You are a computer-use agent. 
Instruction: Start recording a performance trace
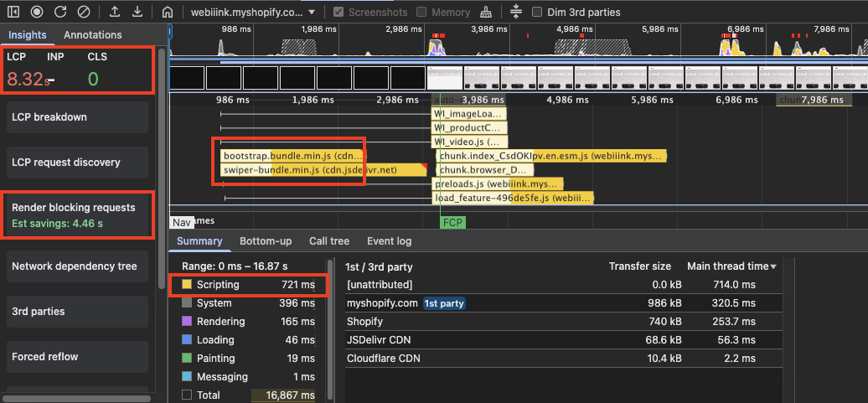click(x=38, y=13)
